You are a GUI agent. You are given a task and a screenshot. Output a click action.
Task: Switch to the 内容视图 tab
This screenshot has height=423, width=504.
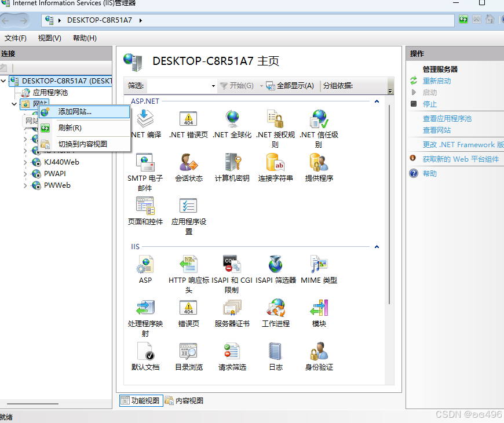(184, 400)
